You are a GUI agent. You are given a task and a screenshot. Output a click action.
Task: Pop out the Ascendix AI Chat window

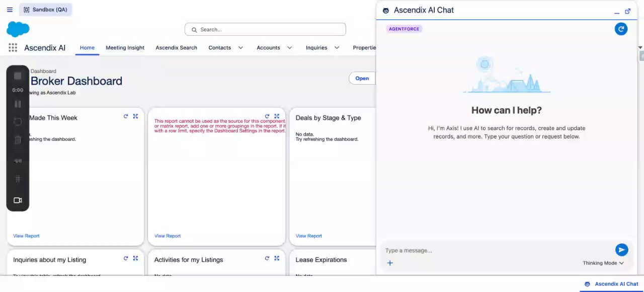coord(628,11)
